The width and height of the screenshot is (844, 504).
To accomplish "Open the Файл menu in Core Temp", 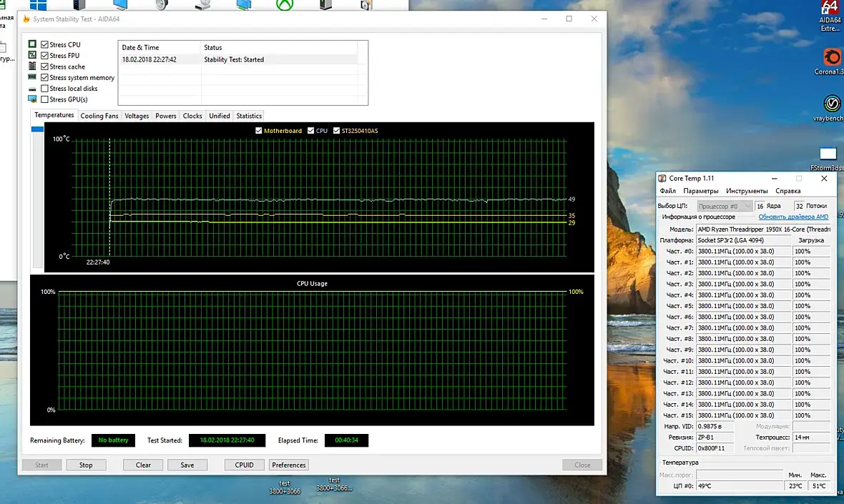I will click(668, 191).
